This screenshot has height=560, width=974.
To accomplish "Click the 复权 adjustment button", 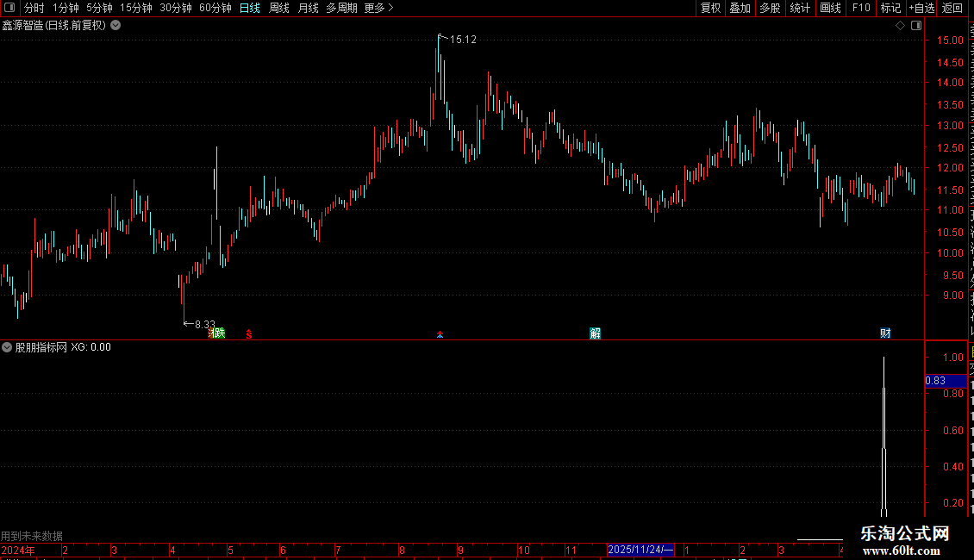I will click(x=710, y=8).
